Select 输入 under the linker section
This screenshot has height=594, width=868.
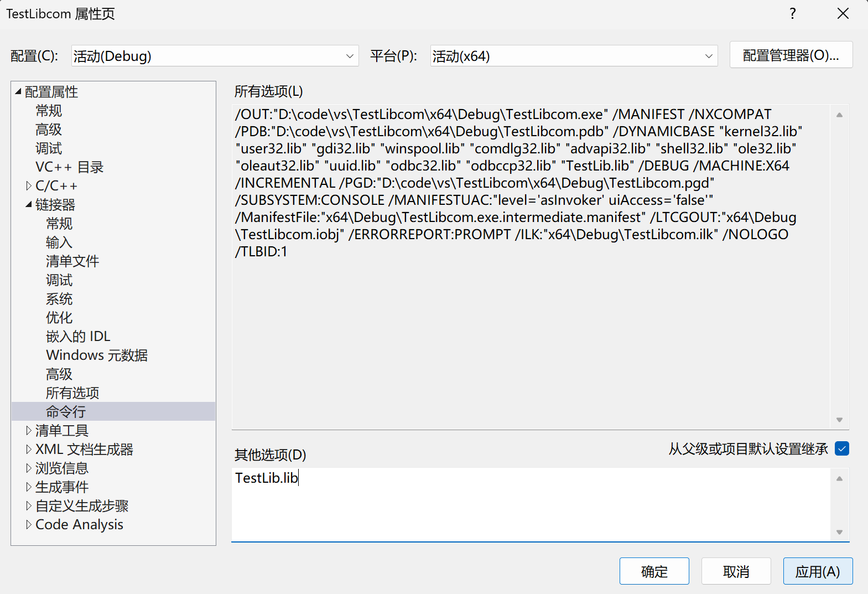click(x=59, y=242)
